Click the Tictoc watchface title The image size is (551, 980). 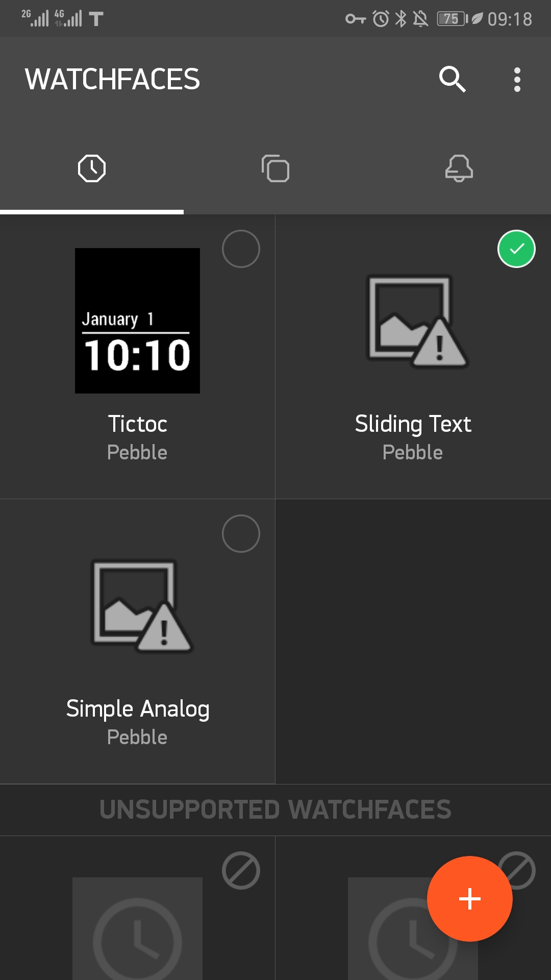tap(137, 424)
